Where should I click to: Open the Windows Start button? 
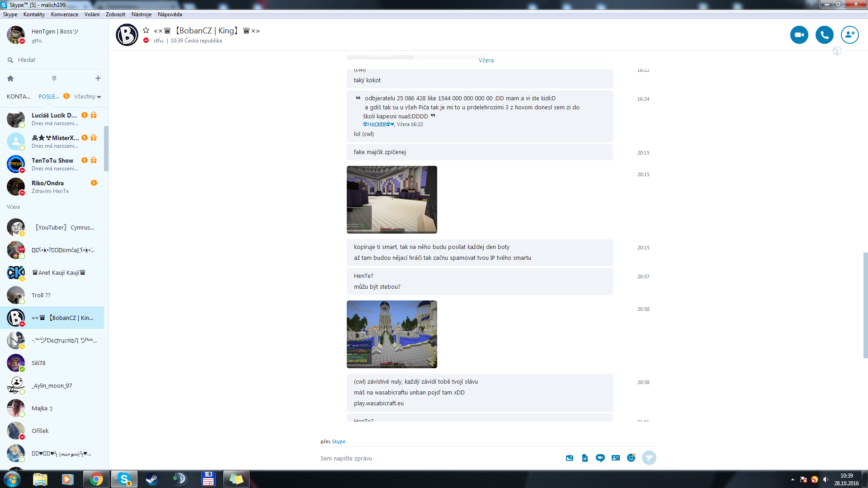pos(12,479)
